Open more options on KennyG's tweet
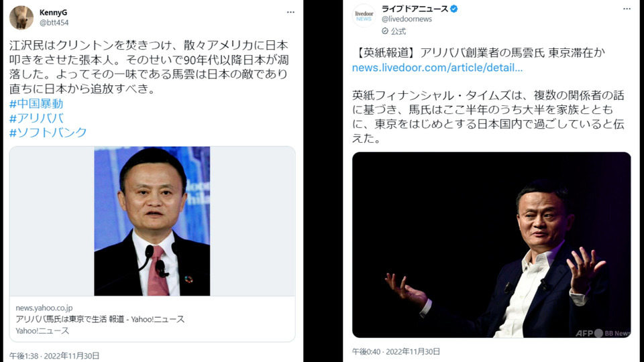Viewport: 644px width, 362px height. [290, 12]
